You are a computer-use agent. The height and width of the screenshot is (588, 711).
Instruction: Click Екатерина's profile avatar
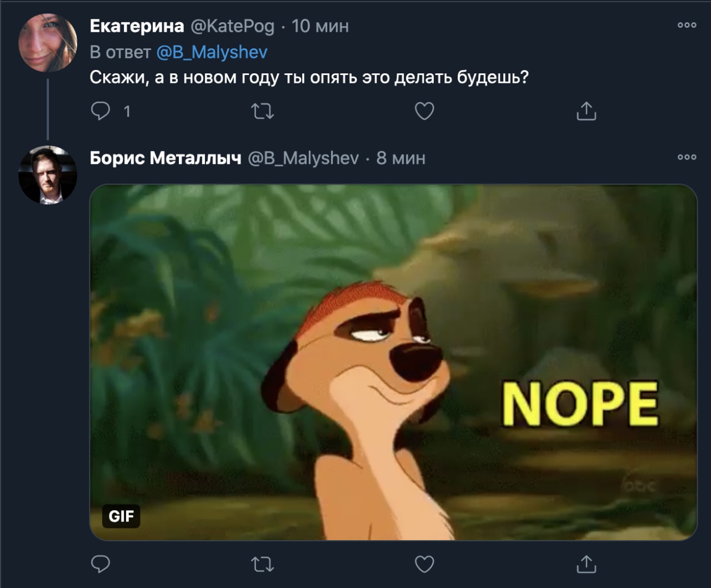48,43
